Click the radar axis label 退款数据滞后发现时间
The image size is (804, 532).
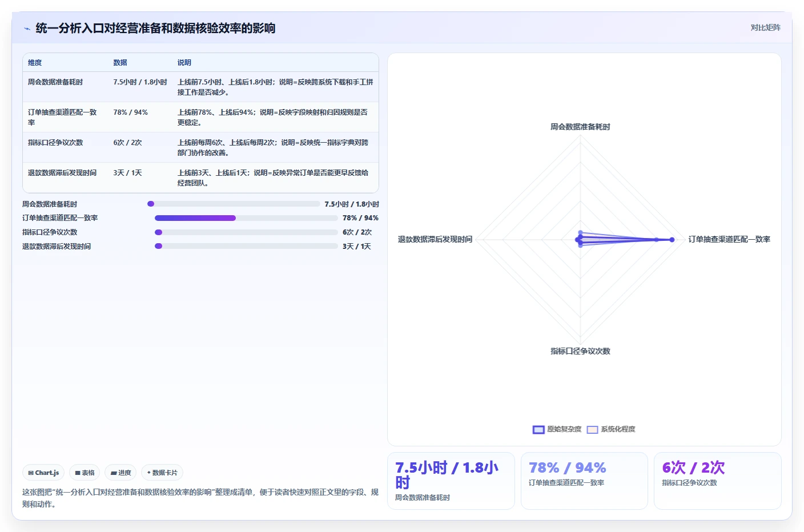[x=435, y=239]
